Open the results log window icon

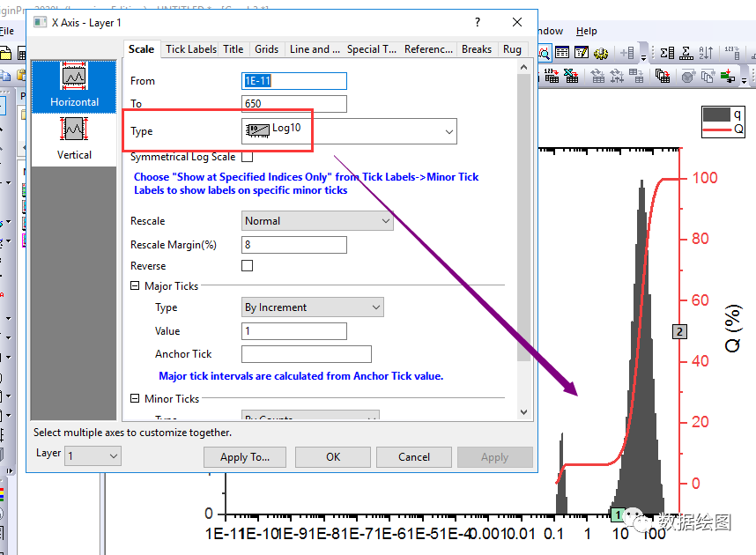(562, 53)
